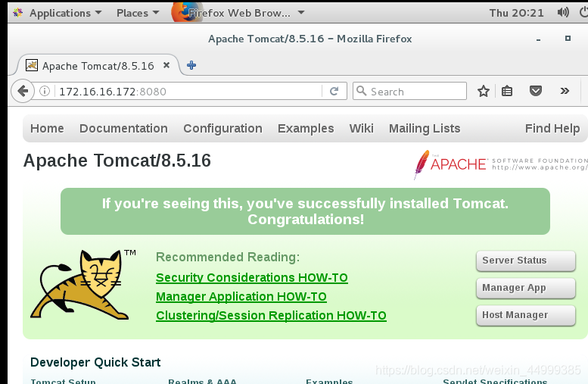Bookmark this page with the star icon

(484, 91)
